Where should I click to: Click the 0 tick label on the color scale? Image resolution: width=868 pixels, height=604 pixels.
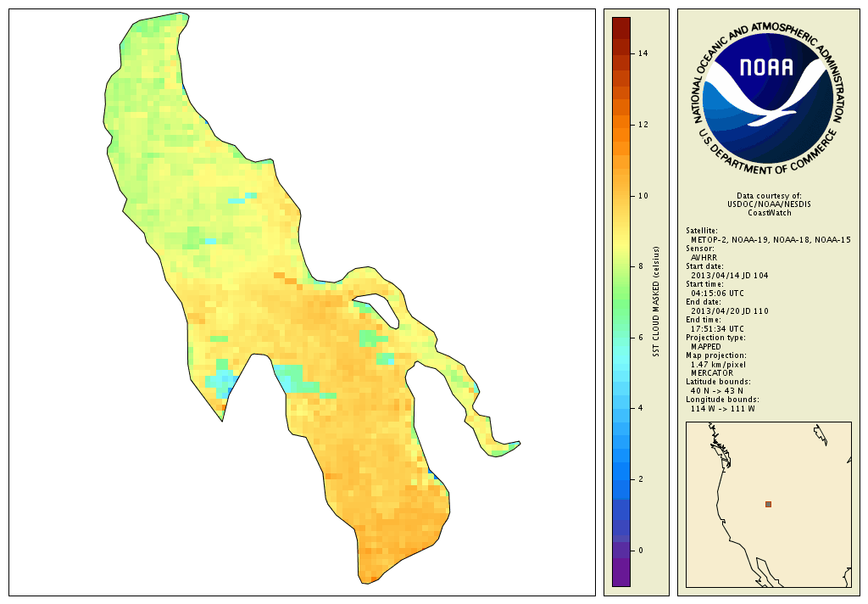(x=641, y=551)
